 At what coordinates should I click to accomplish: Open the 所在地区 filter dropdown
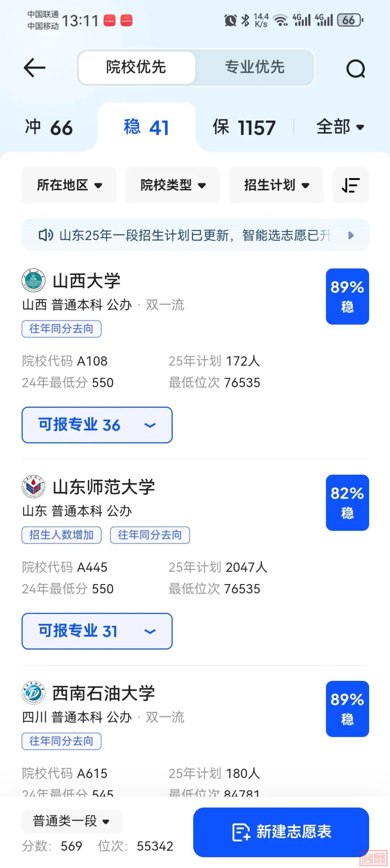pyautogui.click(x=69, y=185)
